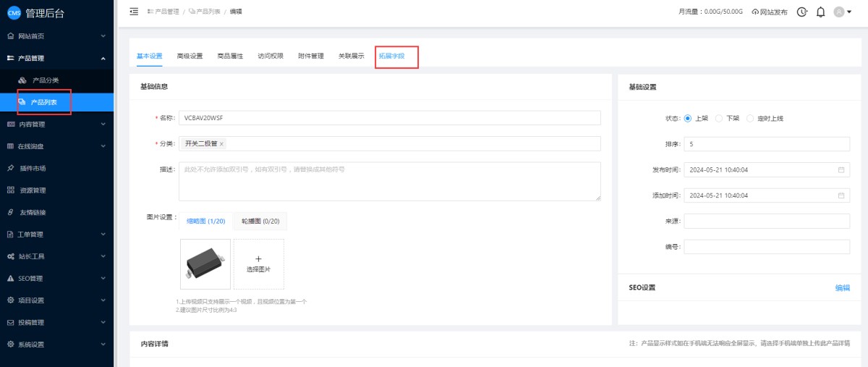Open the clock history icon in the top bar
Image resolution: width=868 pixels, height=367 pixels.
[801, 12]
